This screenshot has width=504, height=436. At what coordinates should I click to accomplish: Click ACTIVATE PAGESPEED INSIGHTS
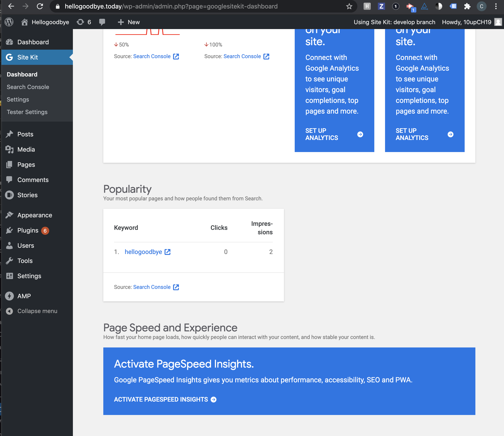click(x=165, y=400)
